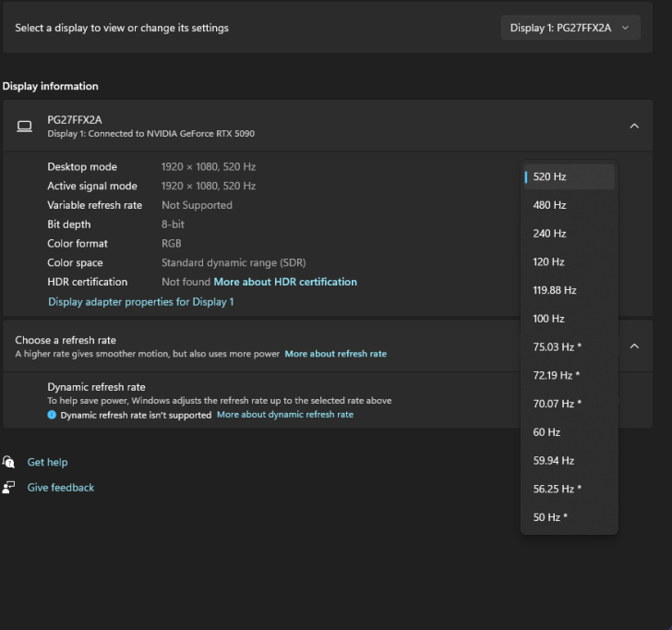Click the Variable refresh rate 'Not Supported' value
The height and width of the screenshot is (630, 672).
point(197,205)
